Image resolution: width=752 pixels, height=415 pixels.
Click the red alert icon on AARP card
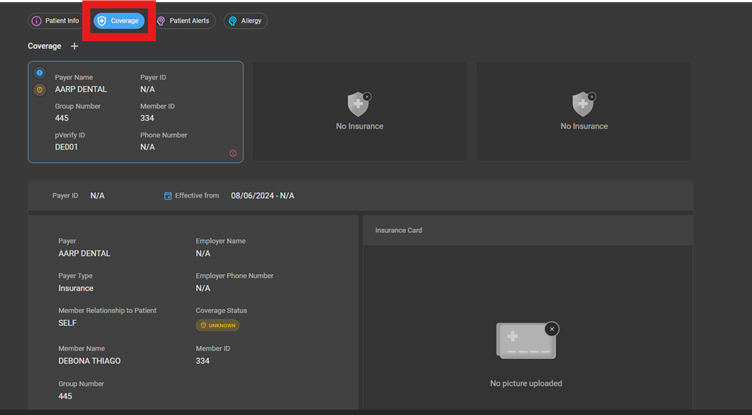[x=233, y=153]
